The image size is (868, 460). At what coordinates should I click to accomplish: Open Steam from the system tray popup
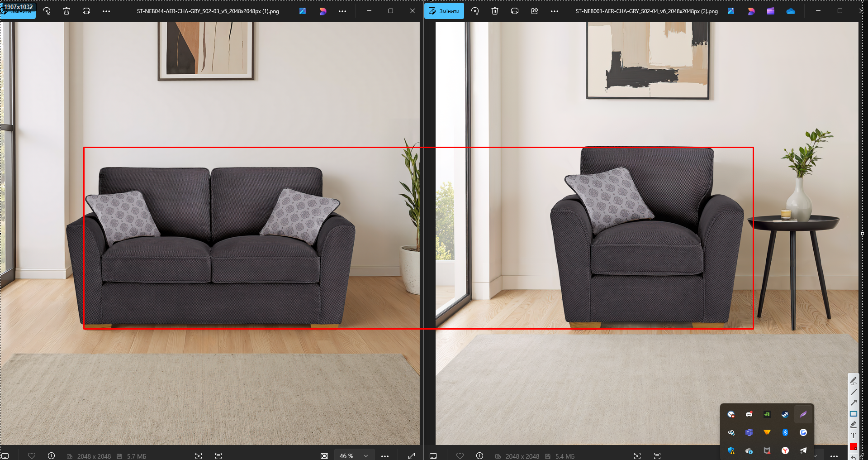(785, 414)
